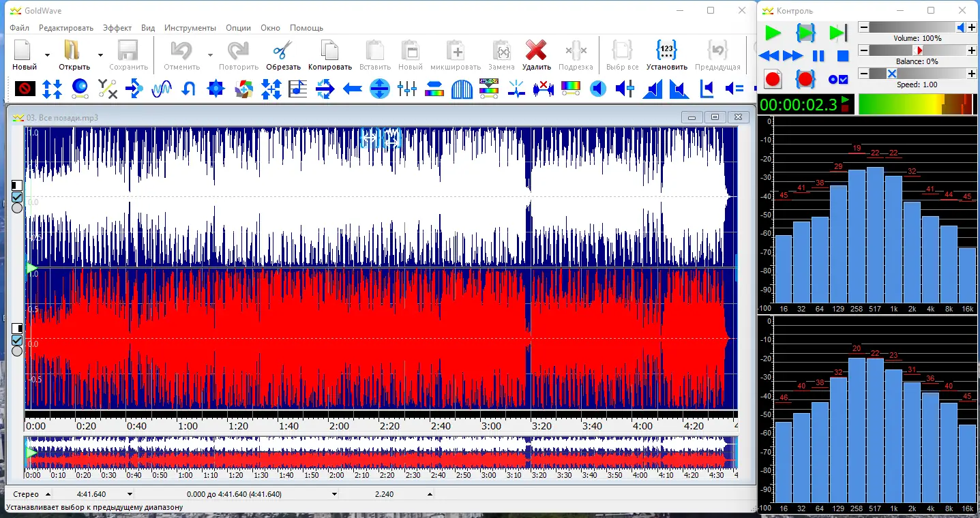The height and width of the screenshot is (518, 980).
Task: Expand the dropdown arrow next to Открыть
Action: [x=100, y=55]
